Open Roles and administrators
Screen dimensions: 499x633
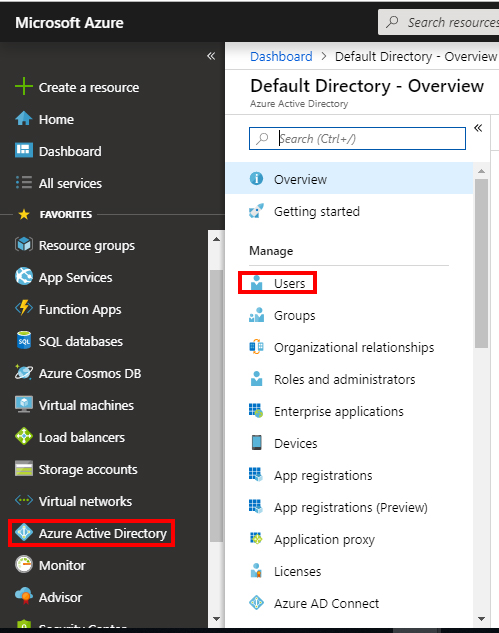[344, 379]
